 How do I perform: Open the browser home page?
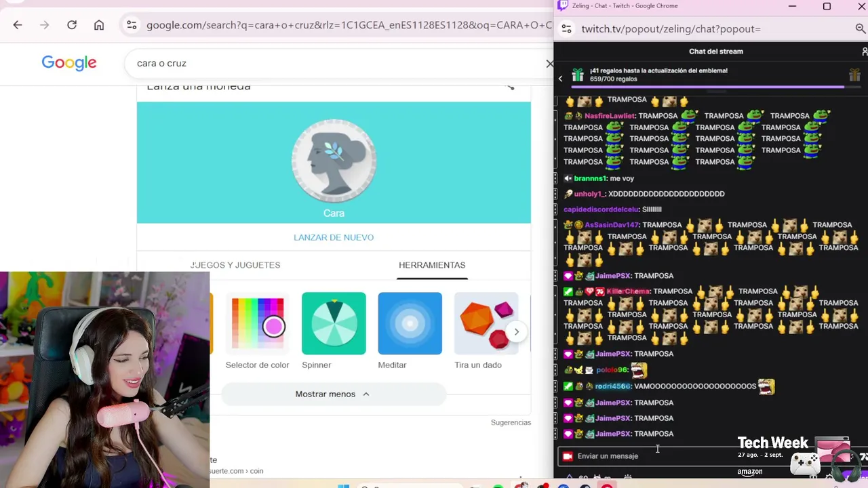point(99,25)
